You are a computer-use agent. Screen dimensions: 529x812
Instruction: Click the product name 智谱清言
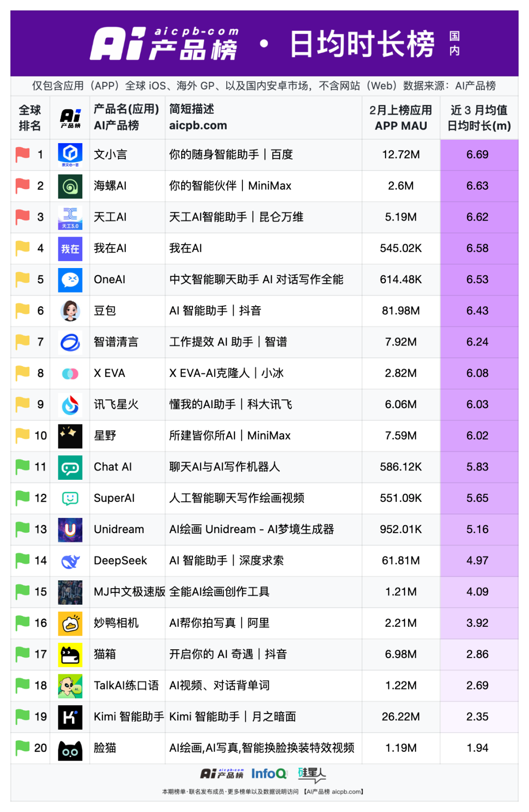116,342
